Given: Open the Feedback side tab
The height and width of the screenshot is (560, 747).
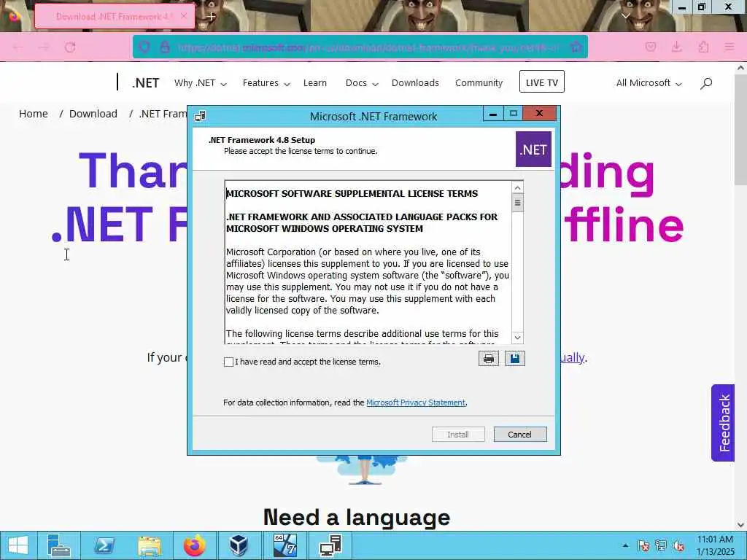Looking at the screenshot, I should 723,423.
